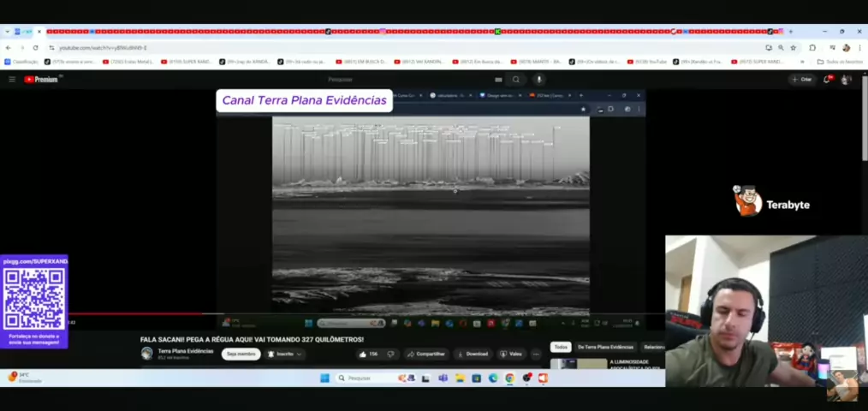Open the Windows Start menu

[324, 378]
